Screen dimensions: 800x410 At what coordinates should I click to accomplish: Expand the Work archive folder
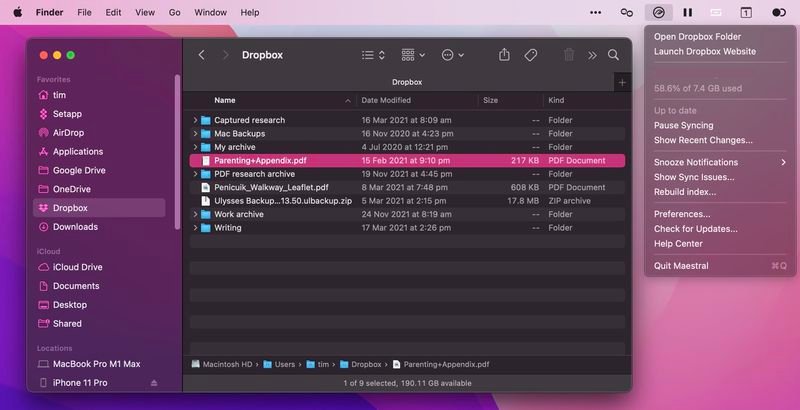tap(195, 214)
